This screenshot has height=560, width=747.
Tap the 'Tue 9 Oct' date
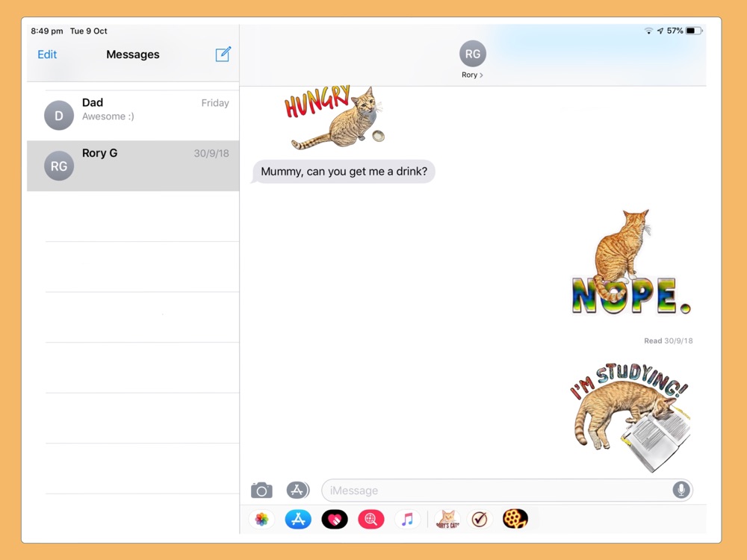89,31
